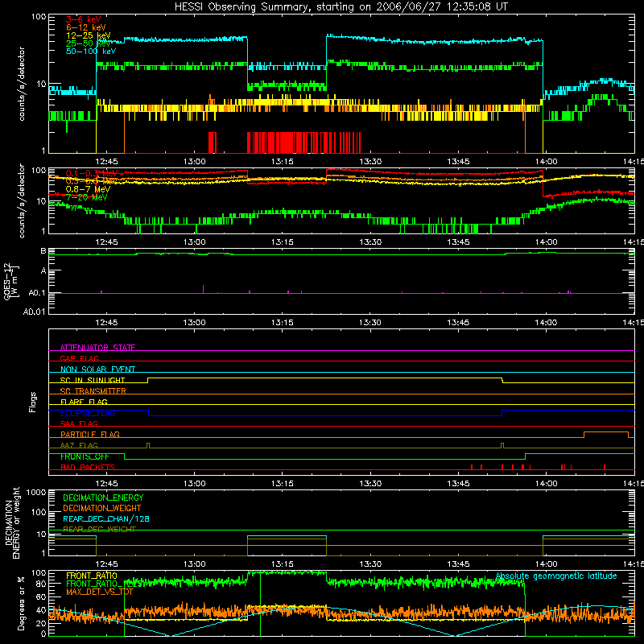Viewport: 644px width, 644px height.
Task: Select the REAR_DEC_CHAN/128 legend label
Action: pos(106,518)
